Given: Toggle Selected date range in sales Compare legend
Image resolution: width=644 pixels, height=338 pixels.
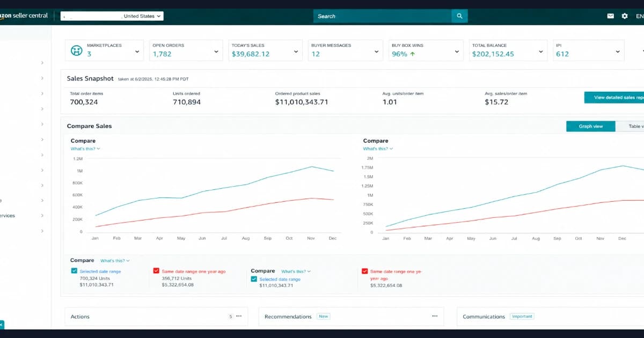Looking at the screenshot, I should [254, 279].
